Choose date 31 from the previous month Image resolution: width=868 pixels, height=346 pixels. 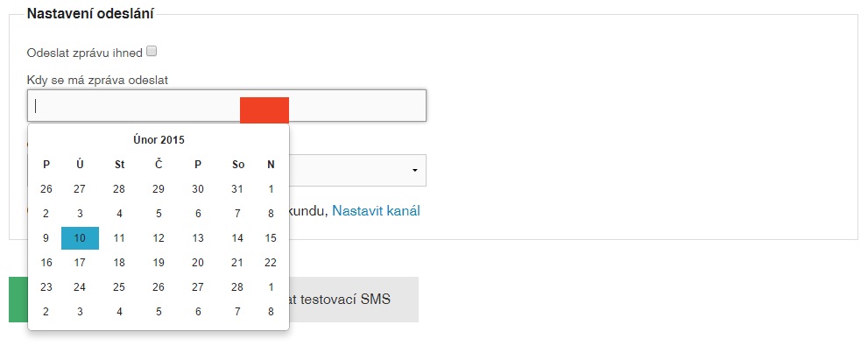pyautogui.click(x=237, y=189)
